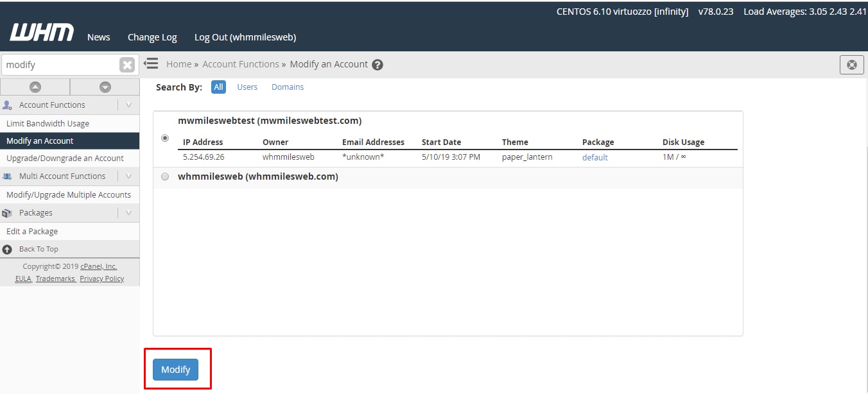
Task: Open the Change Log menu item
Action: pos(152,37)
